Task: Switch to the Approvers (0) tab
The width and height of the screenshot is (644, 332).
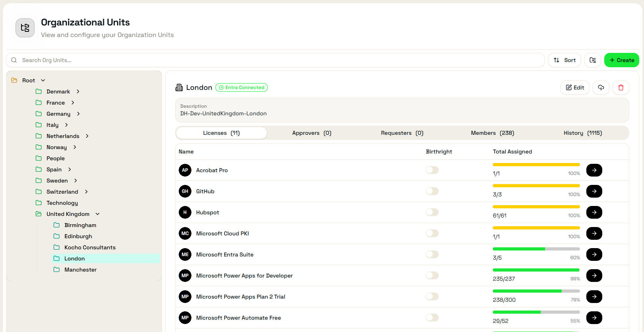Action: click(312, 133)
